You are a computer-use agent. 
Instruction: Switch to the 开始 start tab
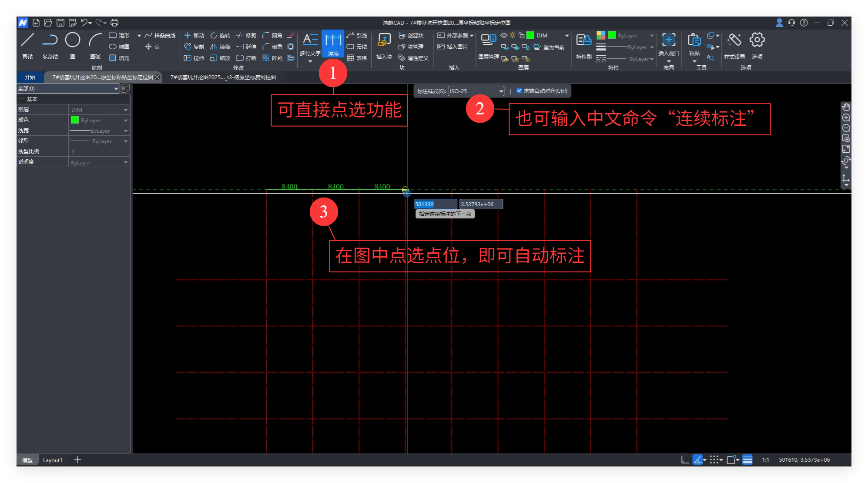pos(30,77)
